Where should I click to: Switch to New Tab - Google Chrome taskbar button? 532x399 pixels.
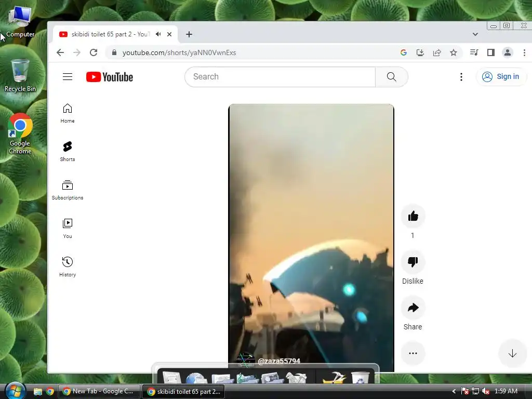point(99,391)
